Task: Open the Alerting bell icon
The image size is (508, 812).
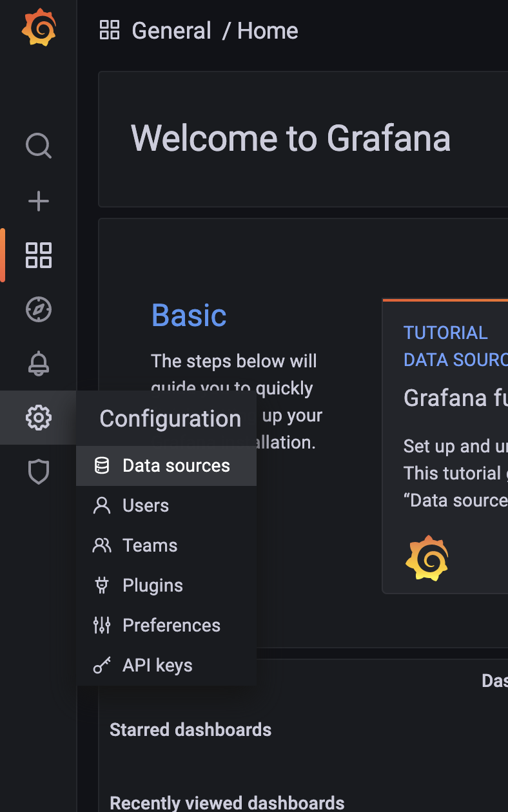Action: (39, 363)
